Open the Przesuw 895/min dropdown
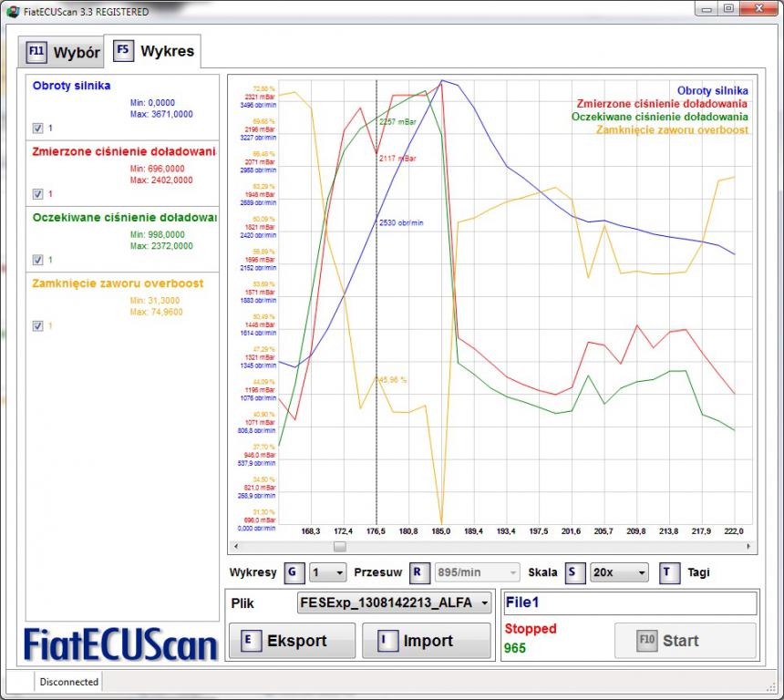 pyautogui.click(x=477, y=572)
